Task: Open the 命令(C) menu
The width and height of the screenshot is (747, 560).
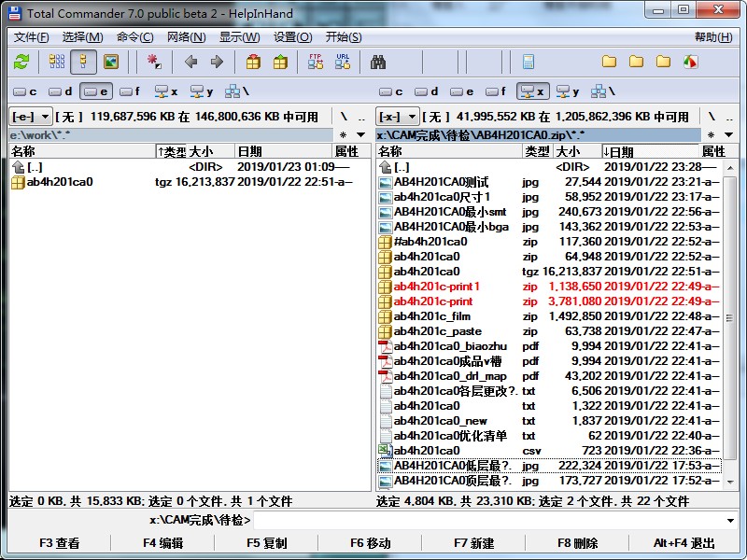Action: [134, 37]
